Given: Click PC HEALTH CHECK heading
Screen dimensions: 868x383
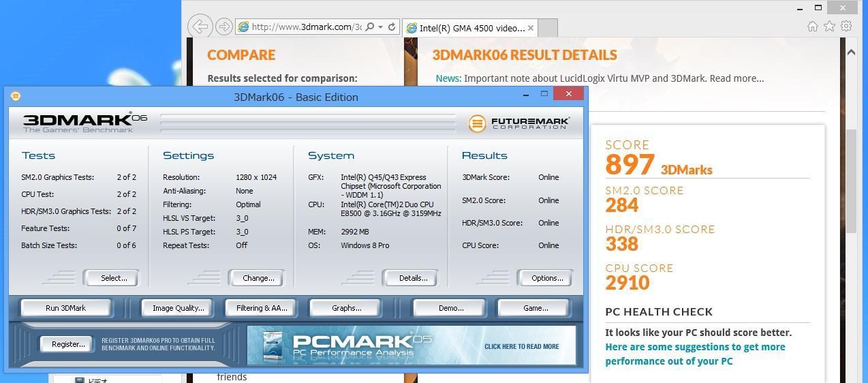Looking at the screenshot, I should (x=659, y=311).
